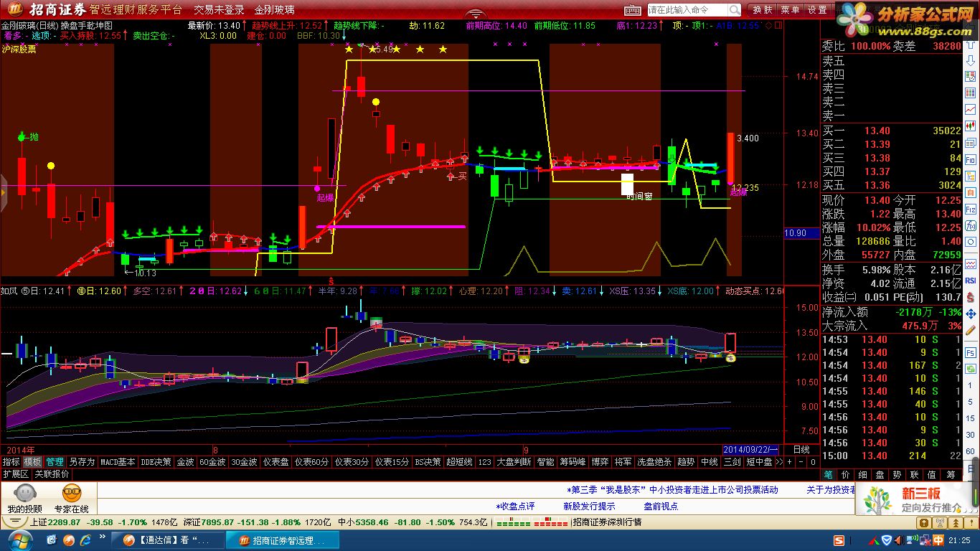Switch to the candlestick chart icon

pos(971,126)
